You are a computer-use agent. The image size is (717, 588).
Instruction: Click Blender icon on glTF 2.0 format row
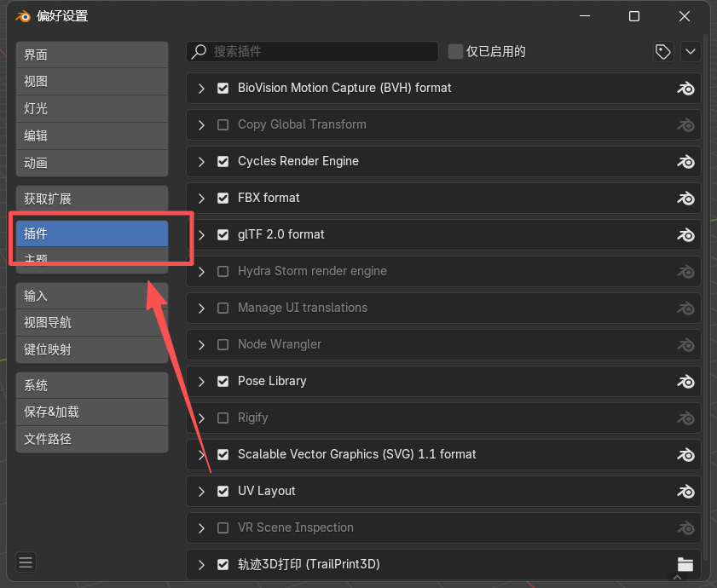tap(685, 234)
